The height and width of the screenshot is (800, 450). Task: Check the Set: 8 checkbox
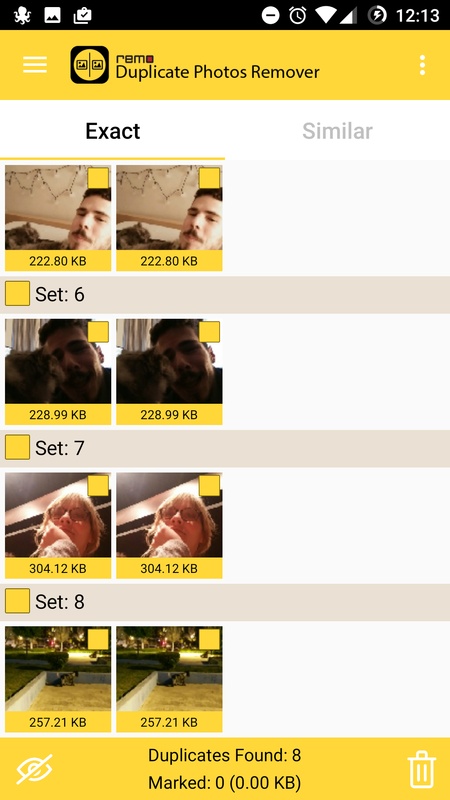click(17, 601)
